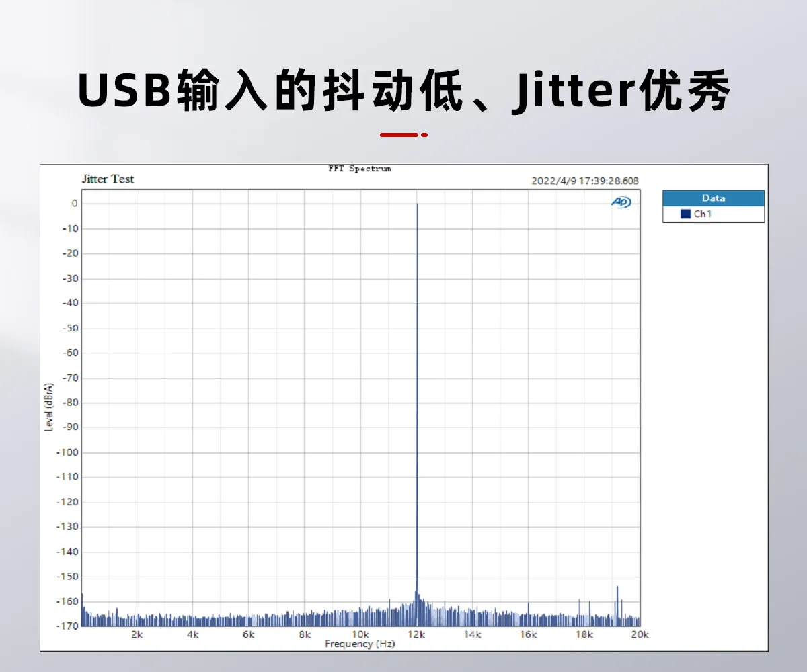Viewport: 807px width, 672px height.
Task: Click the blue Ch1 color swatch in legend
Action: click(x=685, y=214)
